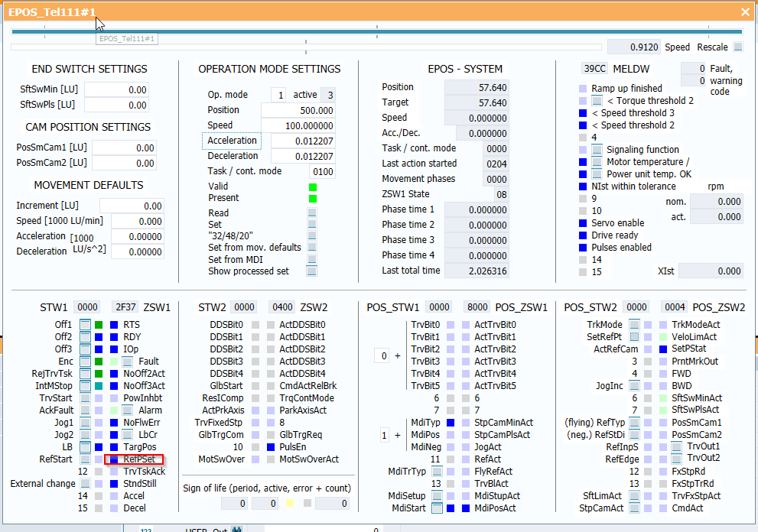758x532 pixels.
Task: Click the POS_STW1 value field
Action: [440, 307]
